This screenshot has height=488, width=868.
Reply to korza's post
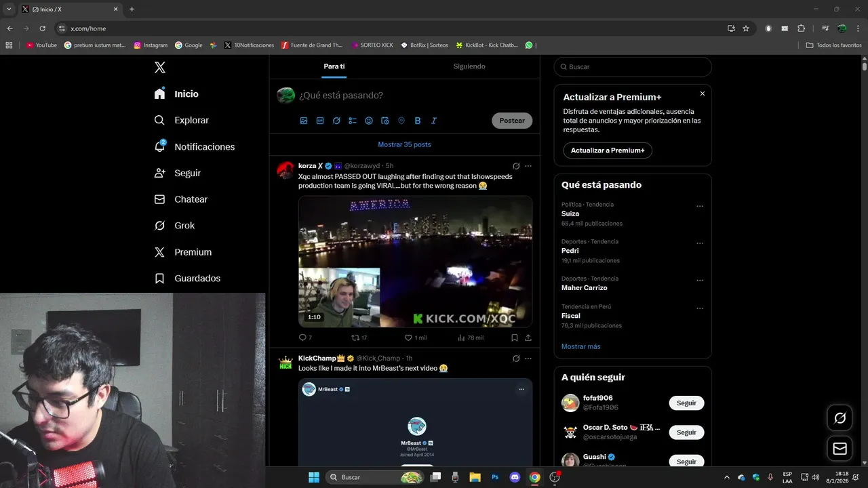pyautogui.click(x=305, y=338)
